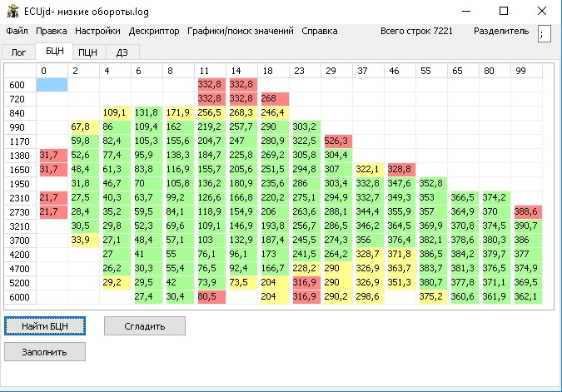The width and height of the screenshot is (562, 392).
Task: Open the Правка menu
Action: coord(52,31)
